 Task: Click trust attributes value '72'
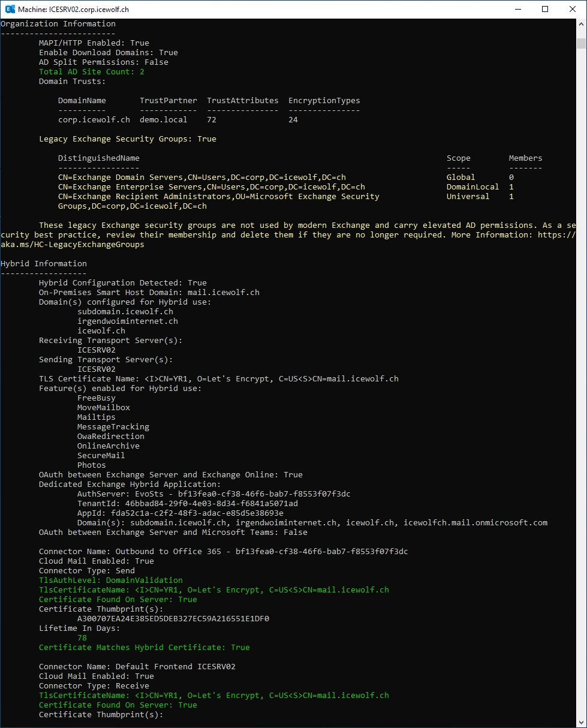click(x=212, y=120)
